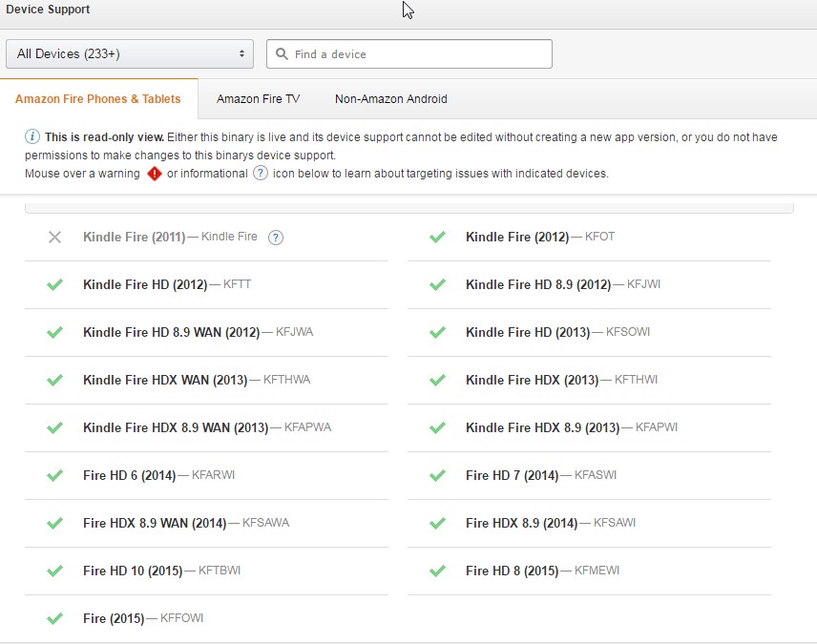Image resolution: width=817 pixels, height=644 pixels.
Task: Click the red warning diamond icon in instructions
Action: click(155, 174)
